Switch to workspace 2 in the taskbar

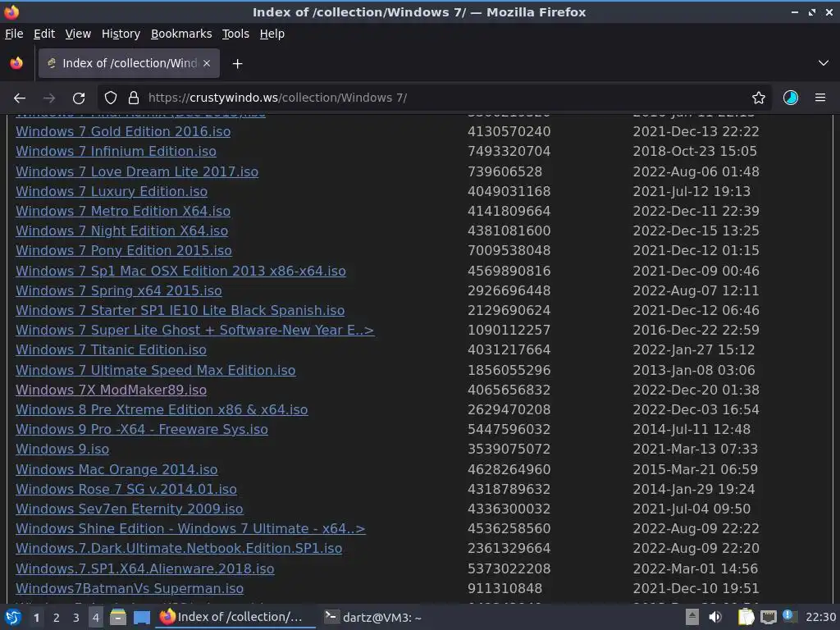click(x=57, y=619)
